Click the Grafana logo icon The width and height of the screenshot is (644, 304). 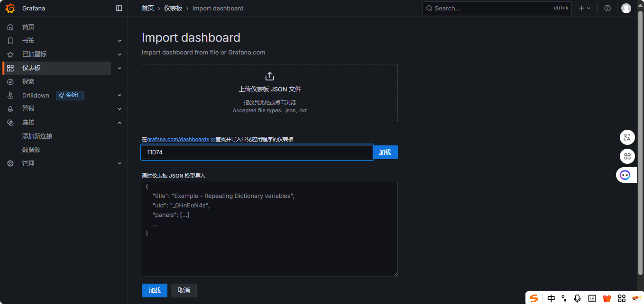(x=10, y=8)
